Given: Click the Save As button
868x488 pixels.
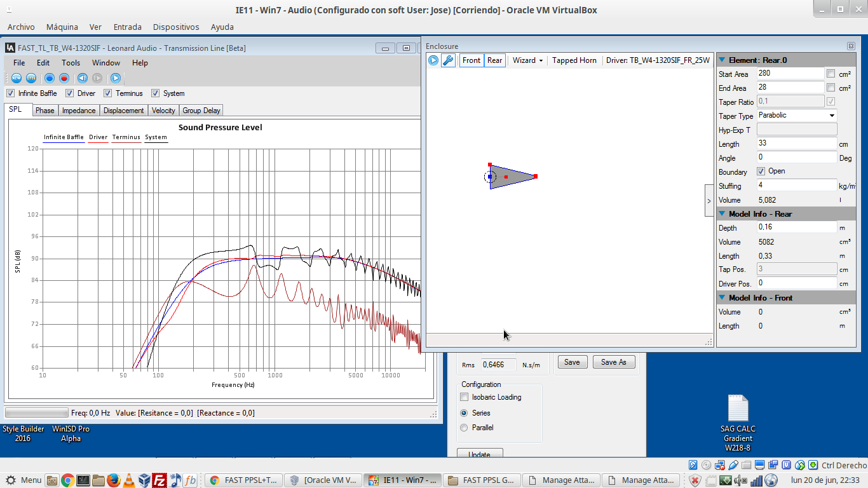Looking at the screenshot, I should pos(614,362).
